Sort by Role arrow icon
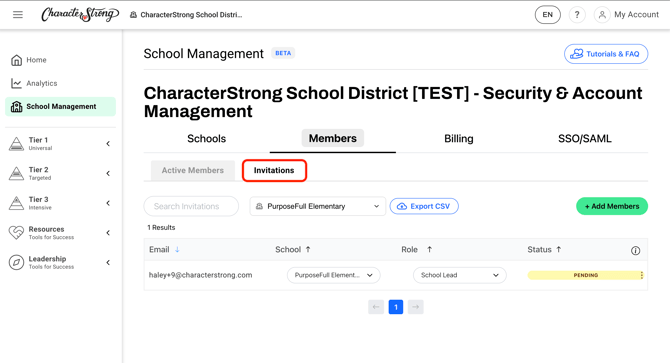 coord(429,249)
